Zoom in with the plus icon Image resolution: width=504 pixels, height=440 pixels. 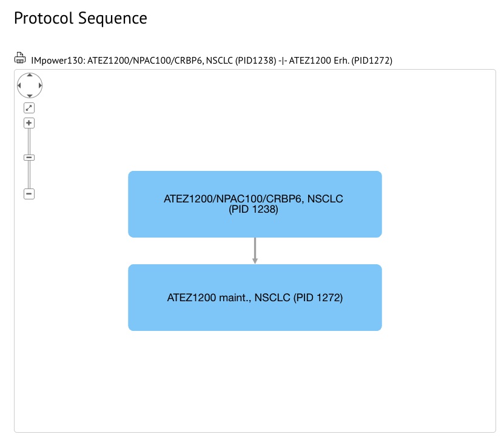[29, 122]
